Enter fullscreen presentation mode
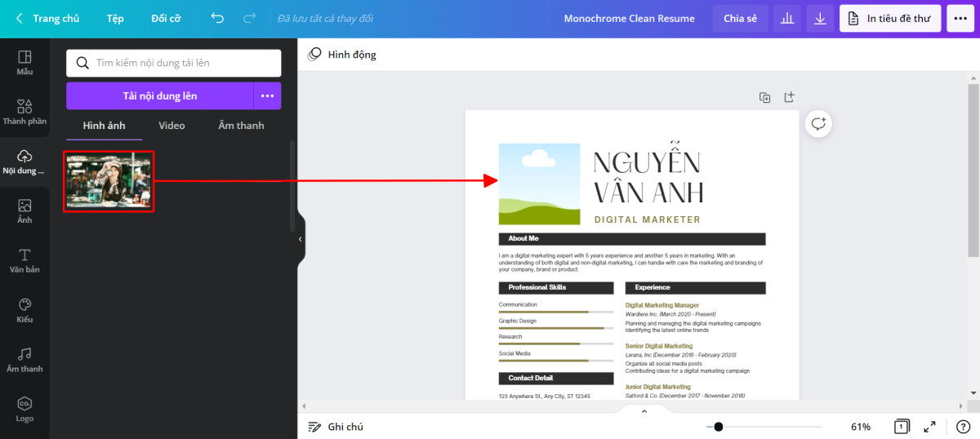 tap(930, 427)
